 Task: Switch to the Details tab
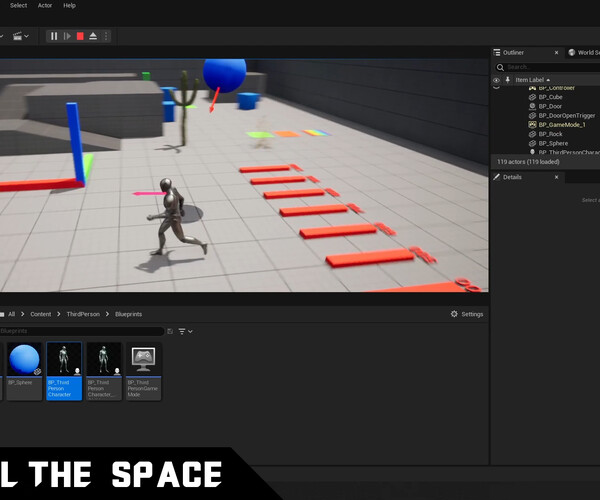click(512, 177)
